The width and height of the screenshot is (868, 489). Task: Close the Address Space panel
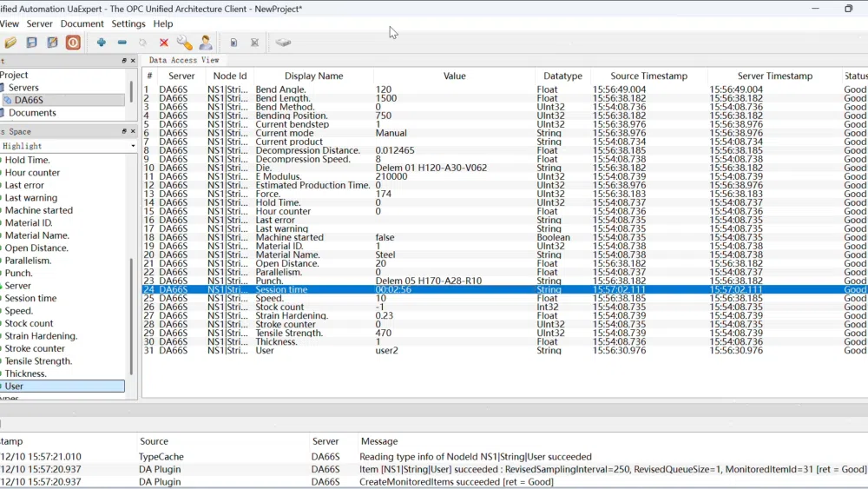[133, 131]
